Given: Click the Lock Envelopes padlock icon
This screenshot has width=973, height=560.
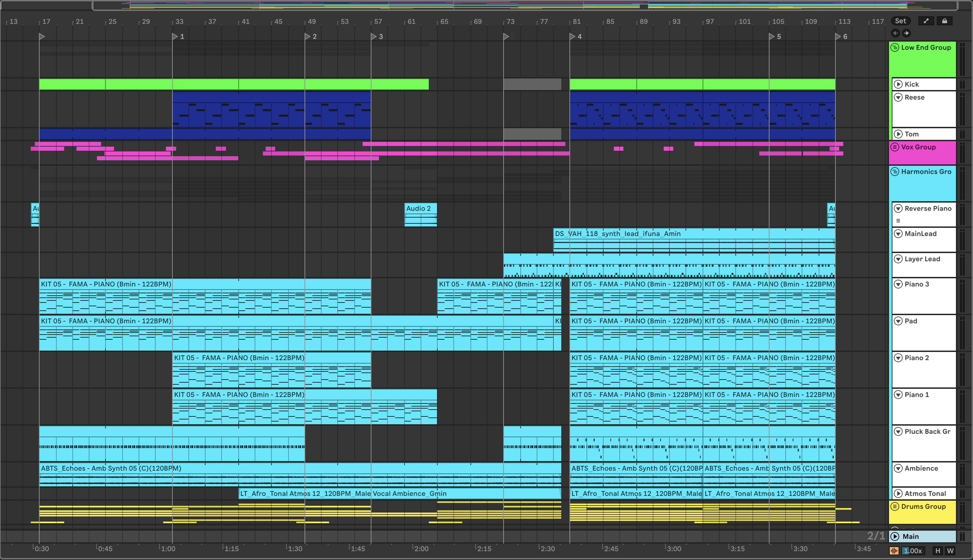Looking at the screenshot, I should [945, 21].
